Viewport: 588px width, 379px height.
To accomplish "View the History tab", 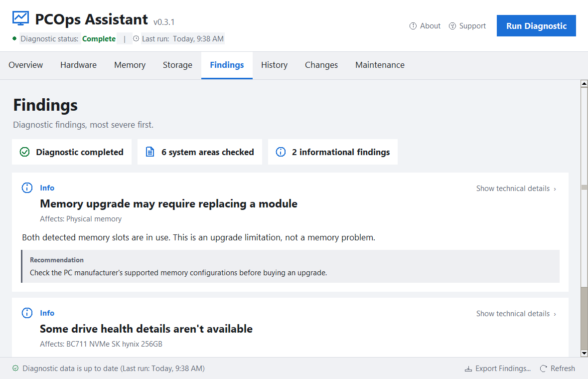I will pyautogui.click(x=275, y=65).
